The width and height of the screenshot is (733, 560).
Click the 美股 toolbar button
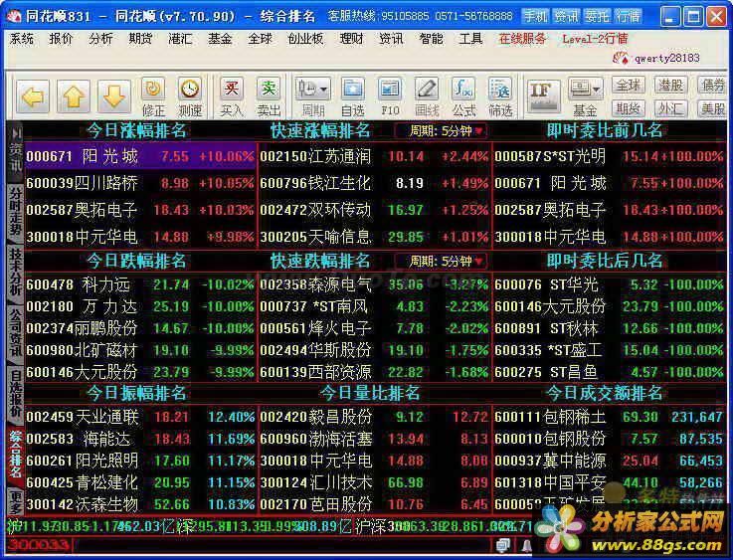point(712,108)
